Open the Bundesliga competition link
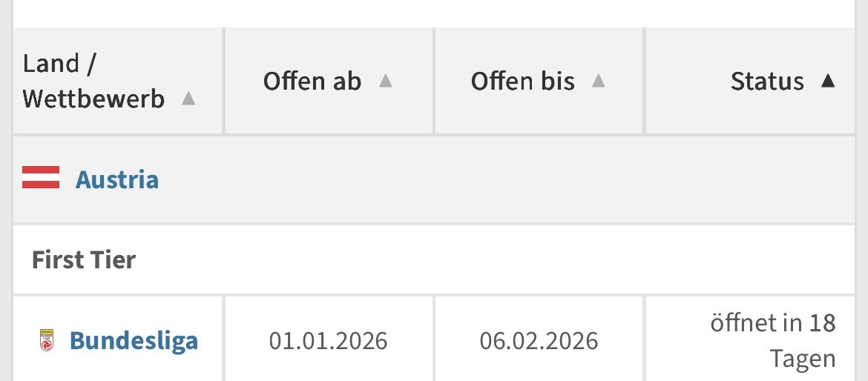 (134, 340)
